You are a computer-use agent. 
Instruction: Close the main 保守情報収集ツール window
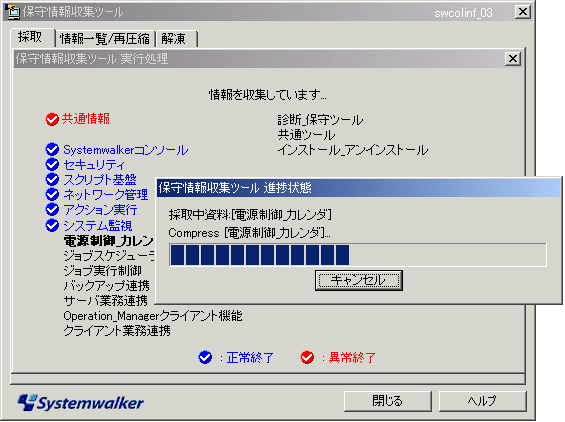pos(522,12)
